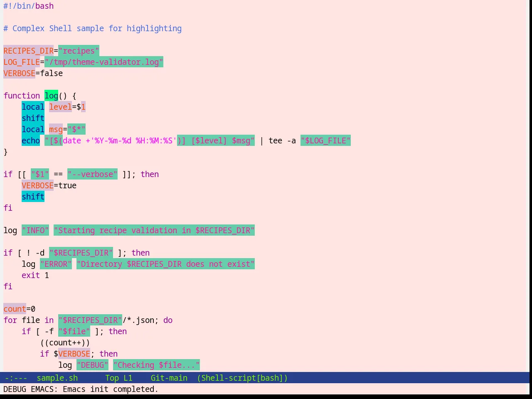Click the 'local level=$1' line's level variable
The image size is (532, 399).
point(60,107)
